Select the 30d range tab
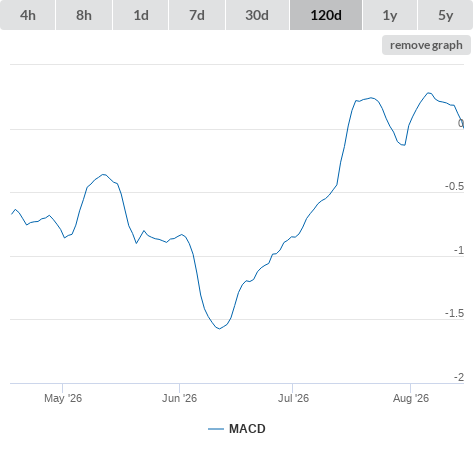474x455 pixels. 257,15
